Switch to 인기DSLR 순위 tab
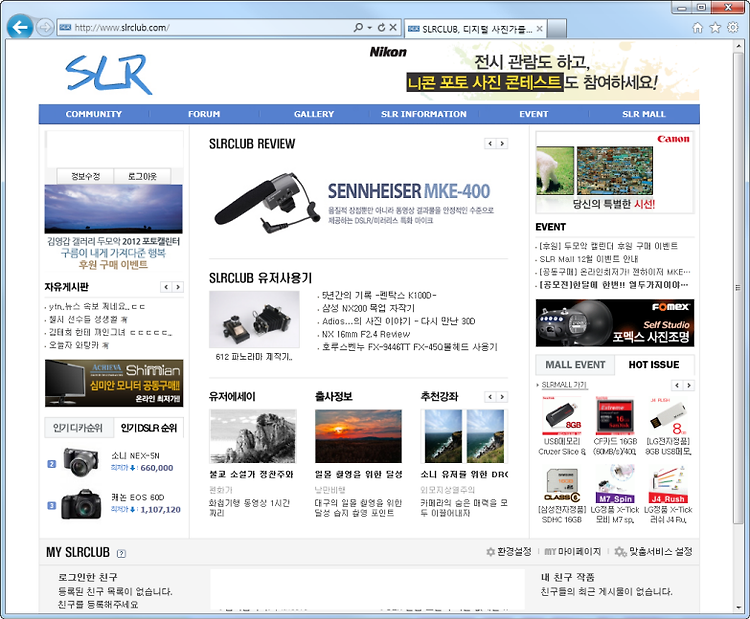Viewport: 750px width, 619px height. pyautogui.click(x=149, y=428)
